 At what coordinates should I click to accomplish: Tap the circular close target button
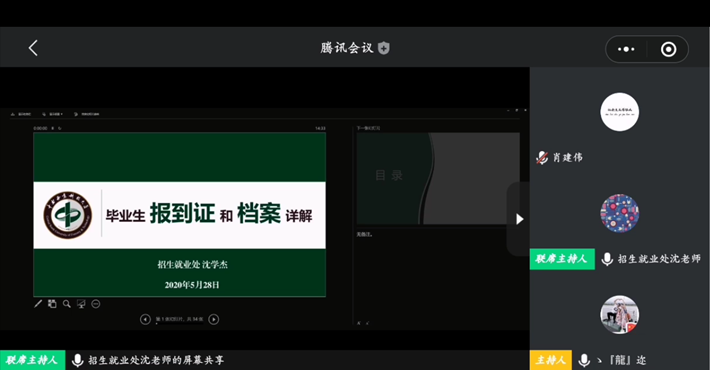coord(668,49)
